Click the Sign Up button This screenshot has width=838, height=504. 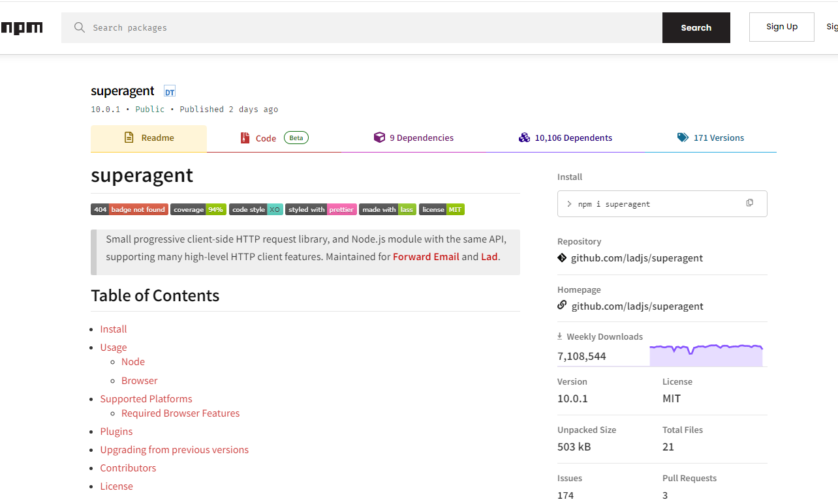782,27
